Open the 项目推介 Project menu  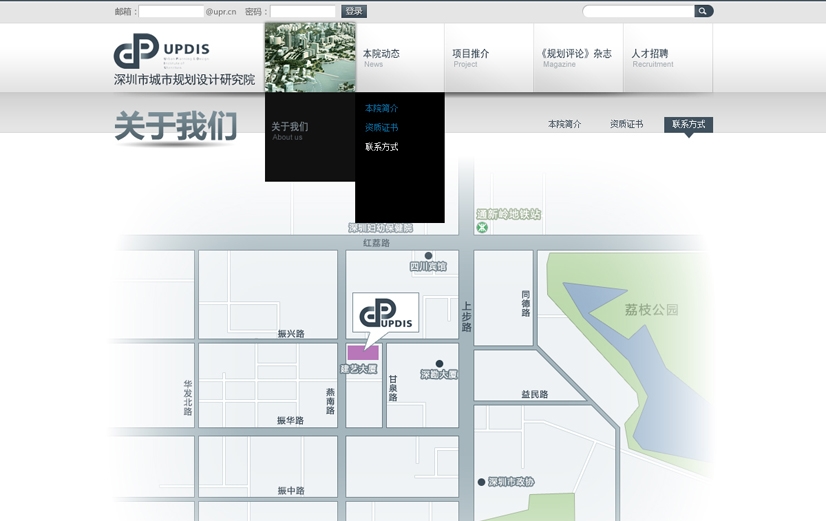click(470, 57)
